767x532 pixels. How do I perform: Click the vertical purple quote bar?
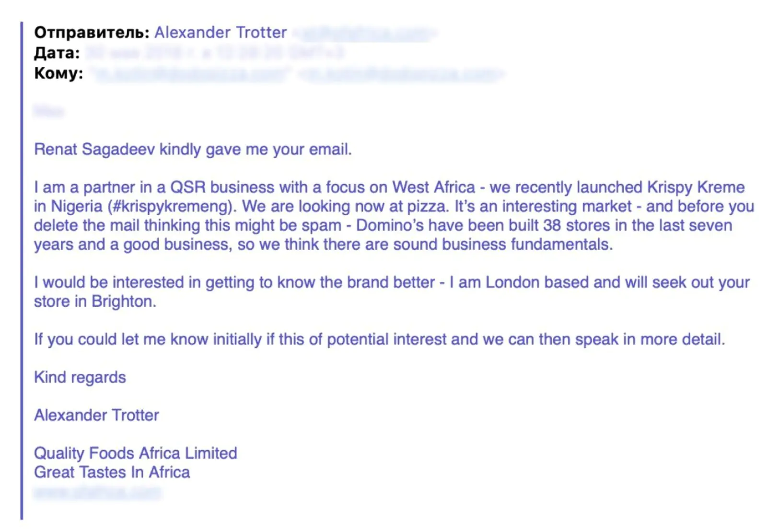point(22,271)
